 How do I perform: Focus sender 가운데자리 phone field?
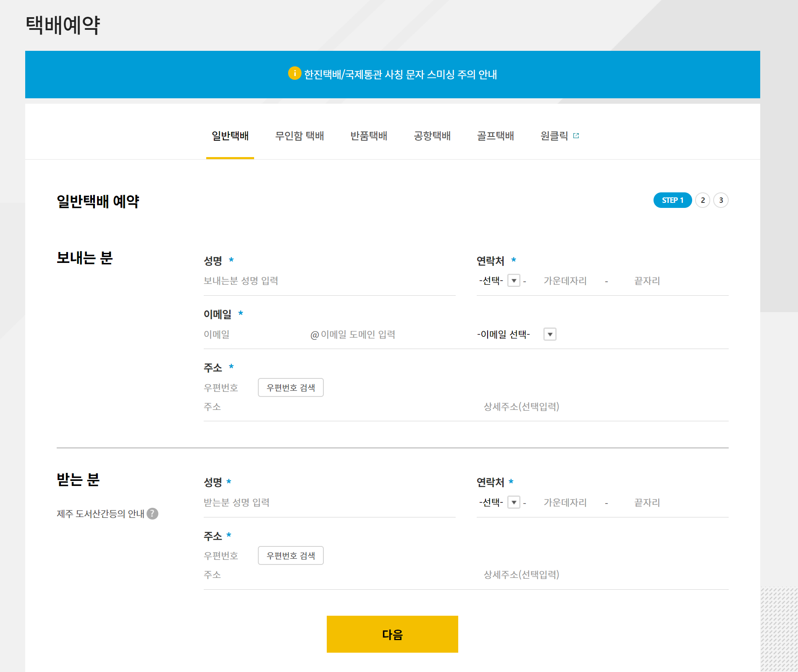tap(565, 281)
